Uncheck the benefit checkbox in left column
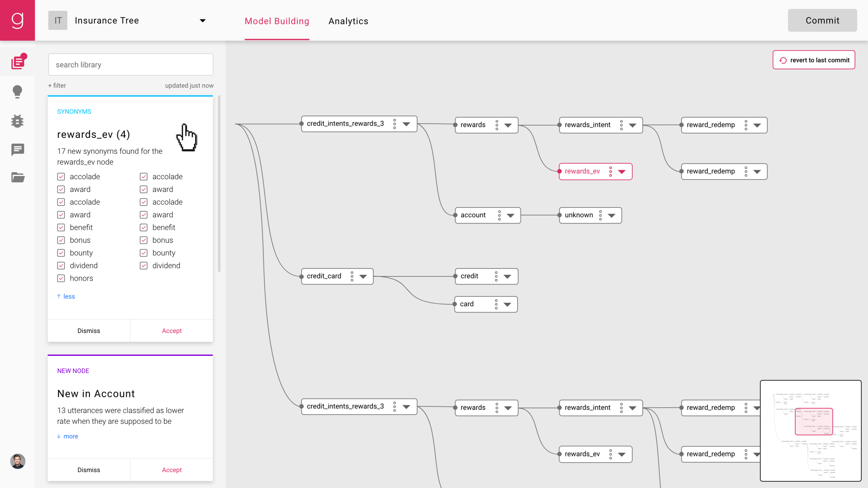Screen dimensions: 868x488 tap(61, 227)
